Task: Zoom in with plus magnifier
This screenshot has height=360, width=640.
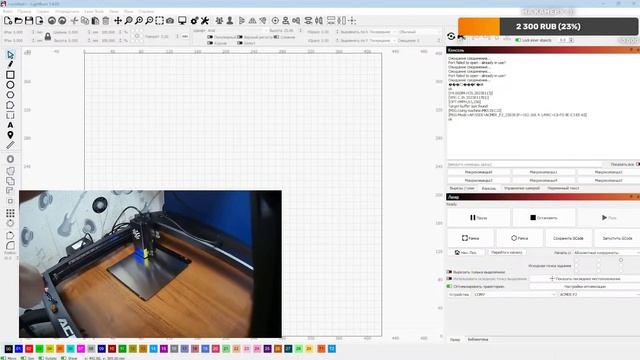Action: [x=139, y=20]
